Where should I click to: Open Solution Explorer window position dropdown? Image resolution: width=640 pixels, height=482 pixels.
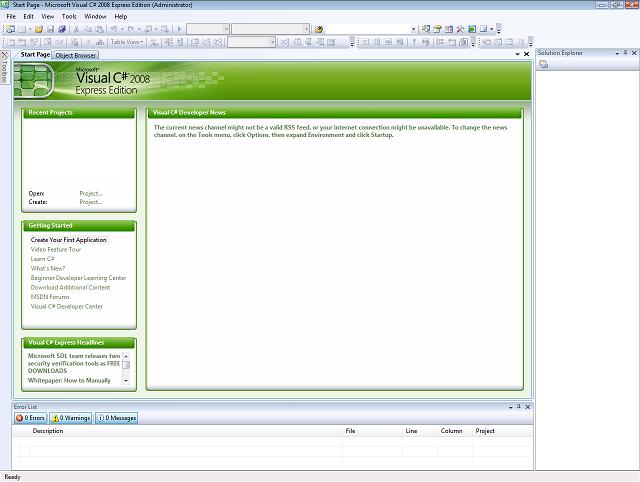click(617, 53)
